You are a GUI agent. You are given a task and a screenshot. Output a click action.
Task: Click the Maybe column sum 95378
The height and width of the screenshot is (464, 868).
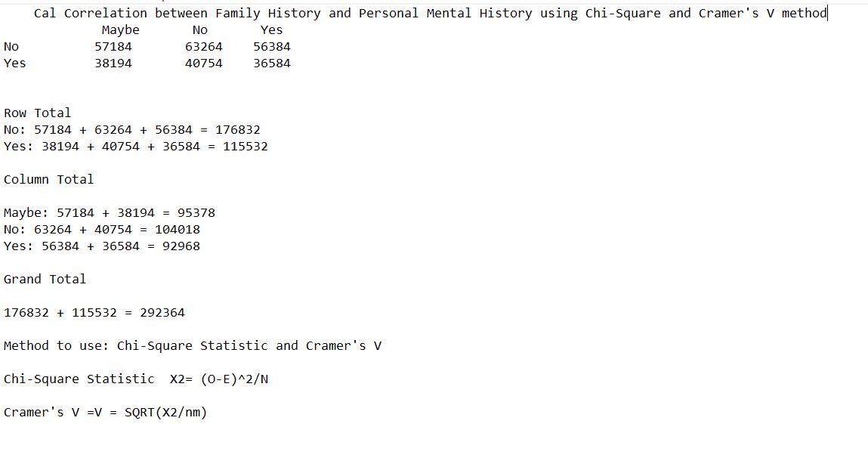196,212
